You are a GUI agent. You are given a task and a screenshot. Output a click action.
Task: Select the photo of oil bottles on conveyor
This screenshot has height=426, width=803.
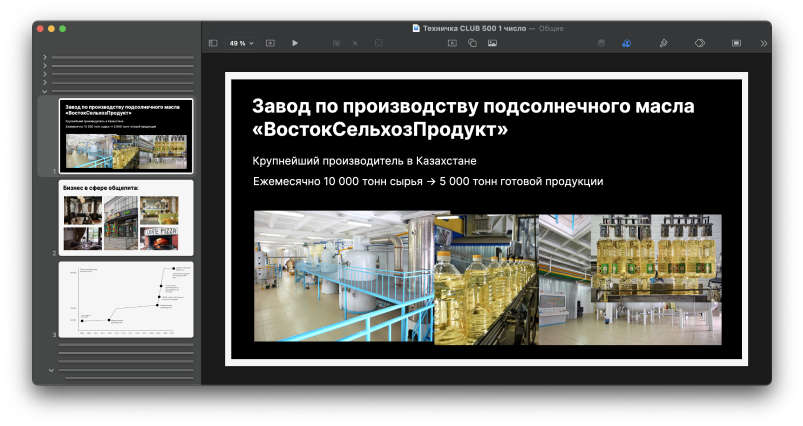coord(487,280)
